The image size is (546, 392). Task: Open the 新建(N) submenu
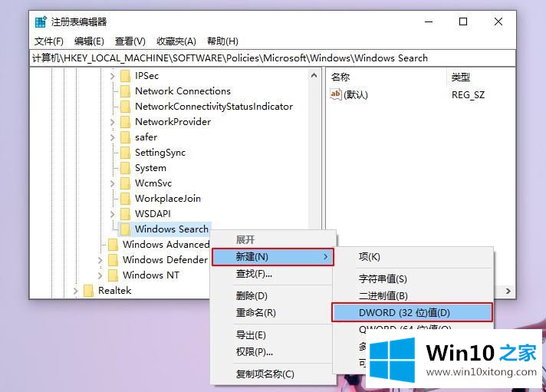pos(273,257)
